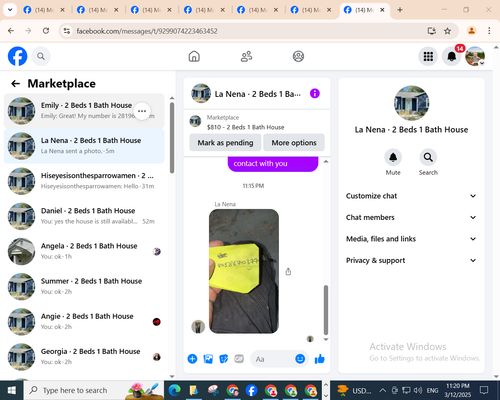Reload the page

tap(46, 31)
